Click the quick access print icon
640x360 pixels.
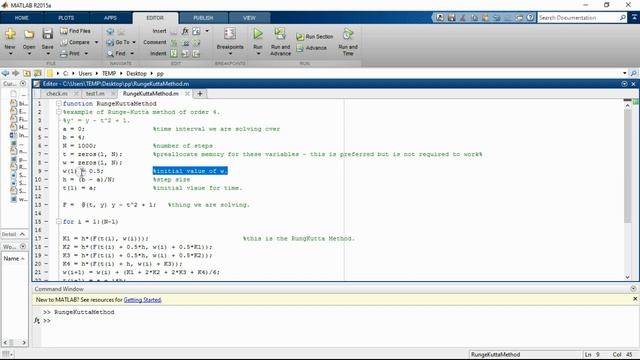coord(519,18)
